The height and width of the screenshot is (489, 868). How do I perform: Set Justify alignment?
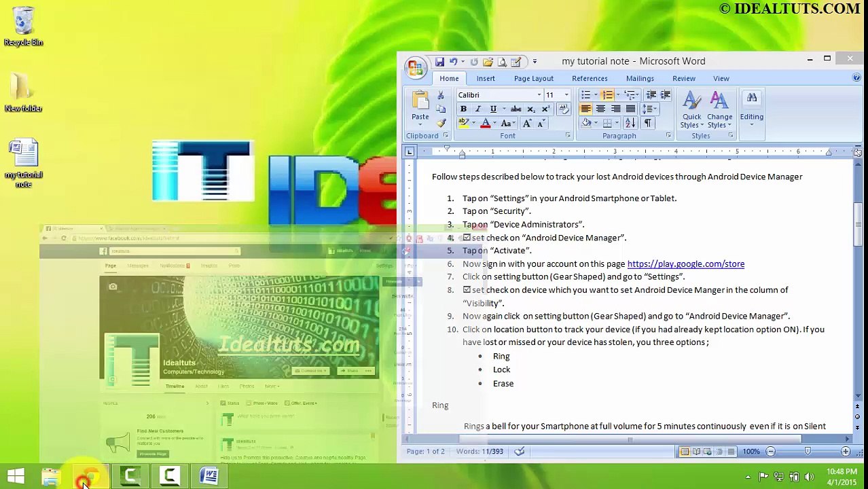pyautogui.click(x=630, y=109)
